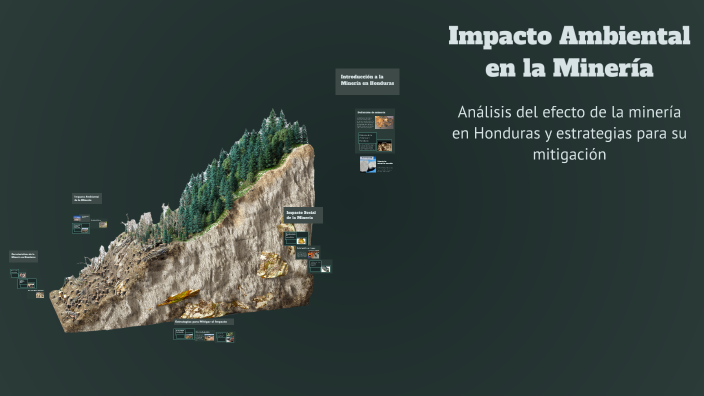Select the subtitle 'Análisis del efecto de la minería'

coord(569,112)
